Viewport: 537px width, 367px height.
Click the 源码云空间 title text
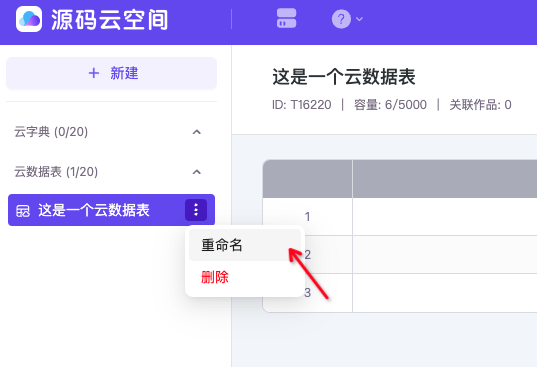coord(110,20)
